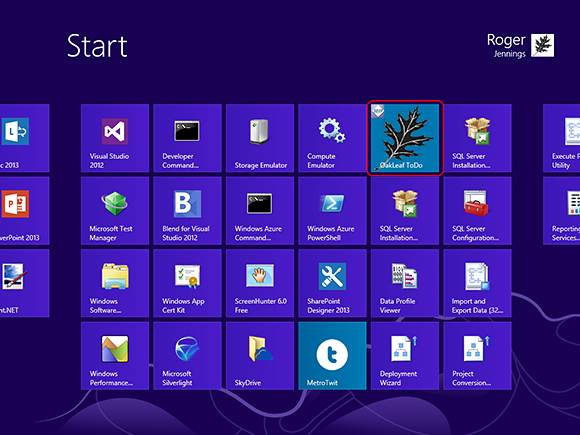Image resolution: width=580 pixels, height=435 pixels.
Task: Open the Microsoft Silverlight tile
Action: click(x=187, y=355)
